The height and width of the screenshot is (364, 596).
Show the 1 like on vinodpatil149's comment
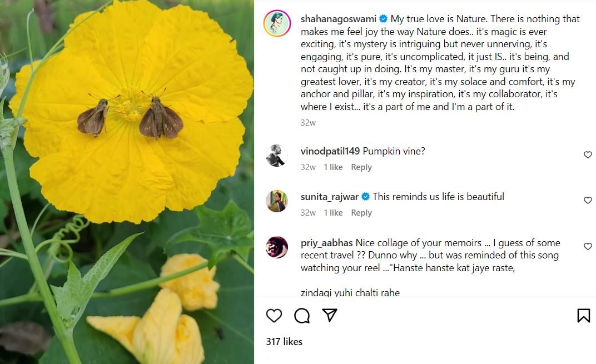point(333,167)
